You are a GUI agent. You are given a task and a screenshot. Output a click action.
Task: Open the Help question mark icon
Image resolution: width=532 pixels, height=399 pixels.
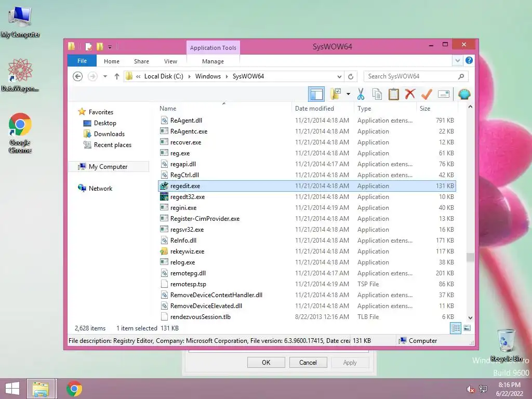469,60
